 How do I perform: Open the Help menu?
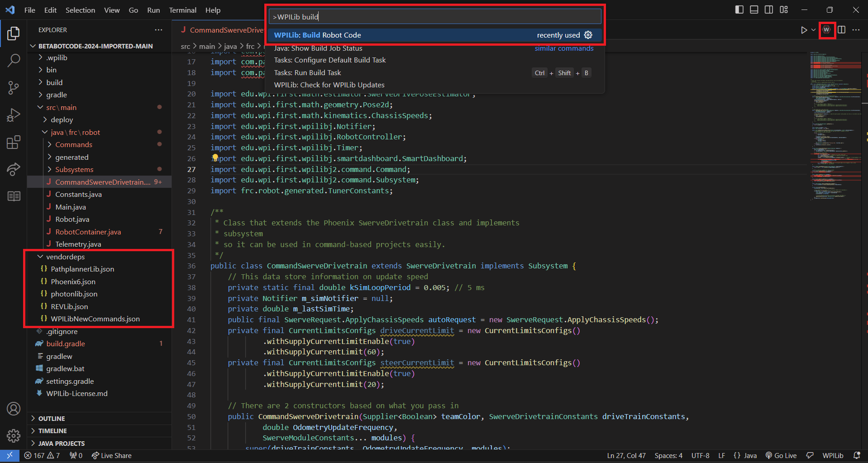(x=213, y=10)
